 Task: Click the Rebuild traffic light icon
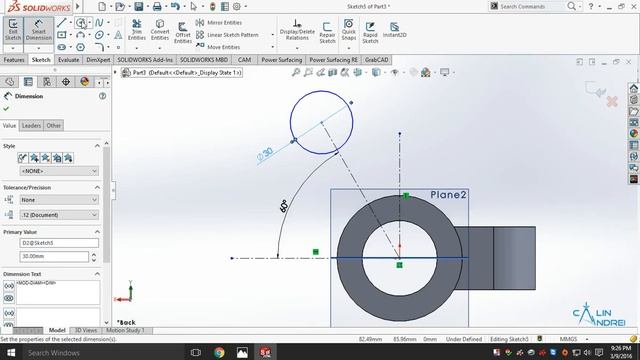(x=213, y=6)
